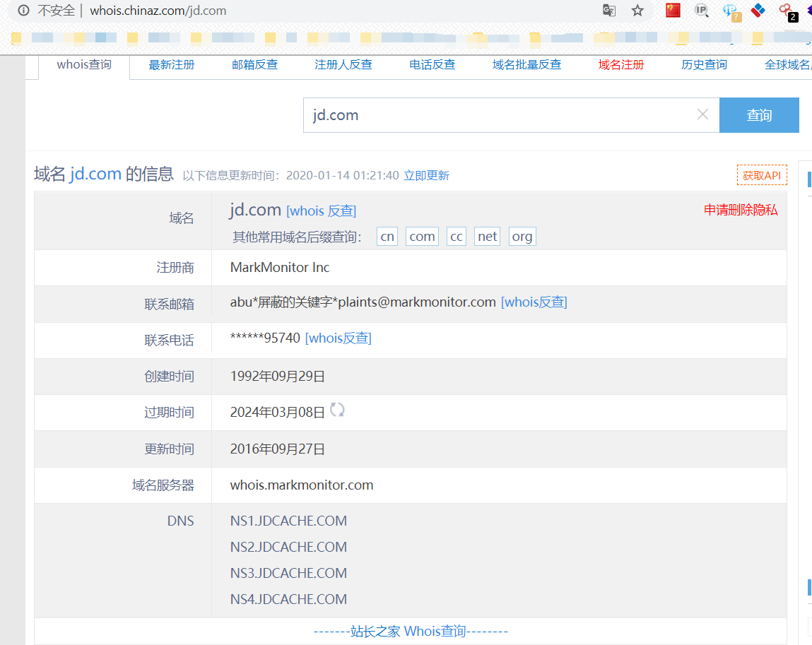812x645 pixels.
Task: Click the blue 查询 search button
Action: (759, 115)
